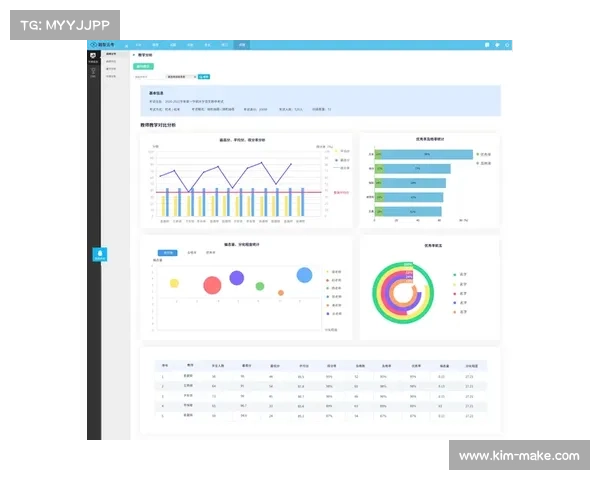
Task: Click the back arrow beside the page title
Action: point(135,55)
